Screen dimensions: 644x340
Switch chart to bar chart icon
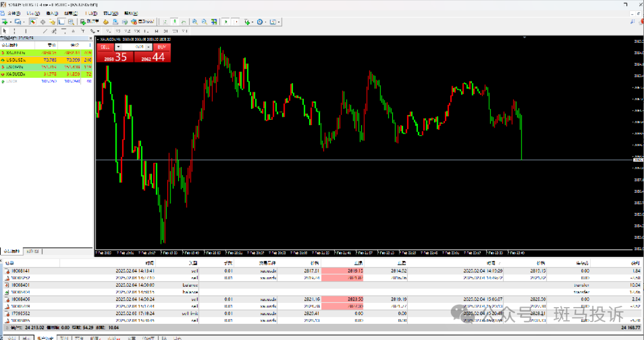click(165, 22)
